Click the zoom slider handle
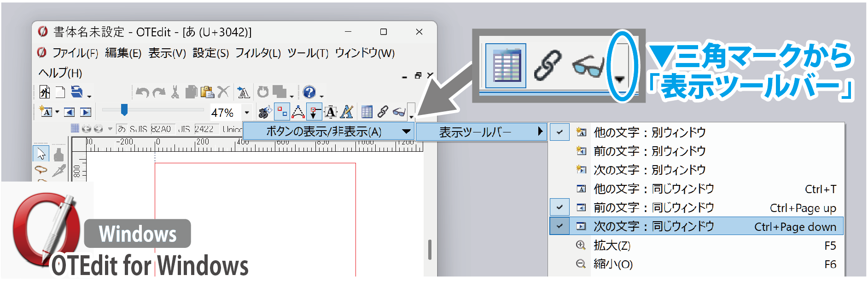 coord(124,110)
